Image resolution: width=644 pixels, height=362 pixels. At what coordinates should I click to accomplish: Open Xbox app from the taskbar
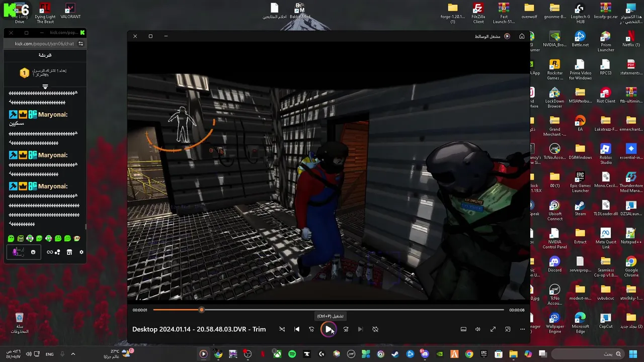click(277, 354)
